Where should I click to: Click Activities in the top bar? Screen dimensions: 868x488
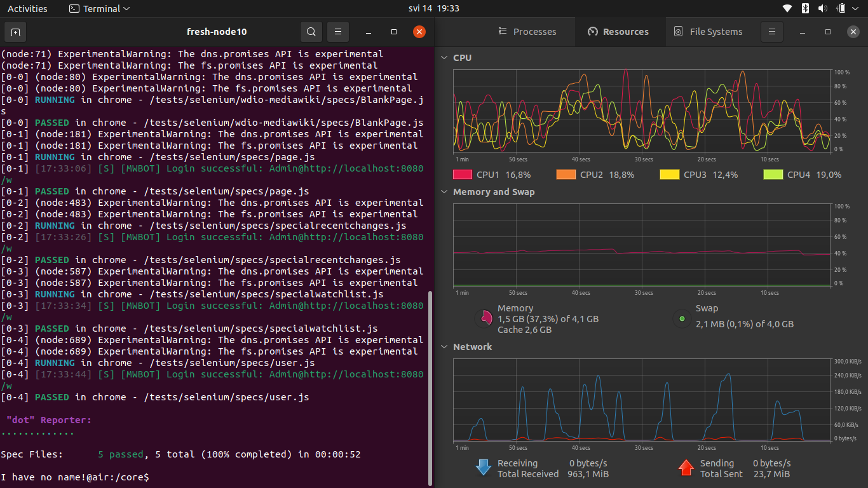pyautogui.click(x=27, y=8)
